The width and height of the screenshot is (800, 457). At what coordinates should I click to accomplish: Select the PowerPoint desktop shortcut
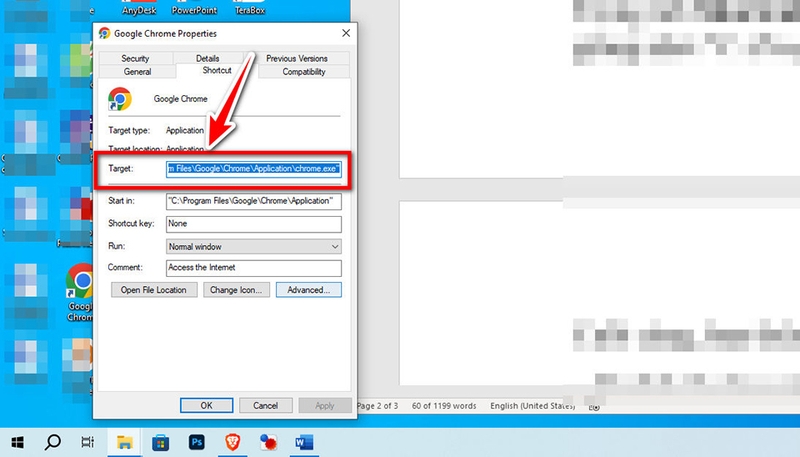194,8
